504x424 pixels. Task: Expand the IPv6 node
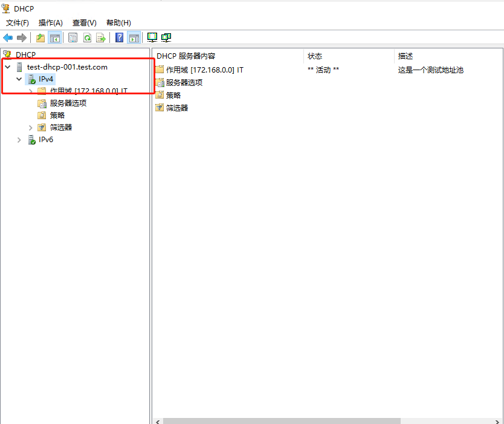[x=19, y=140]
